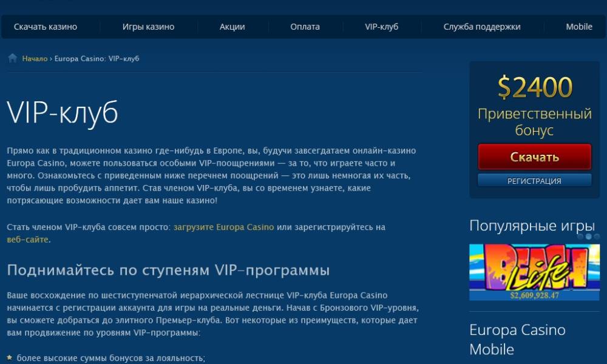Viewport: 607px width, 364px height.
Task: Open the Mobile menu item
Action: click(x=579, y=27)
